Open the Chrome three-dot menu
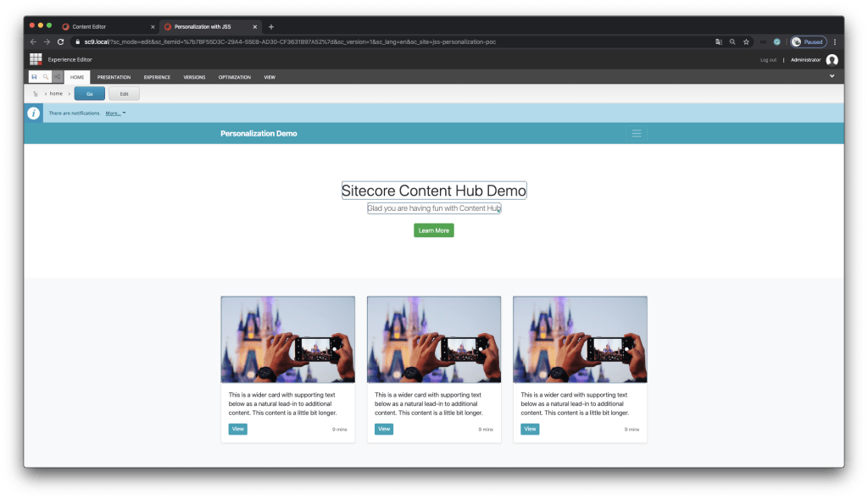The width and height of the screenshot is (868, 499). 835,42
